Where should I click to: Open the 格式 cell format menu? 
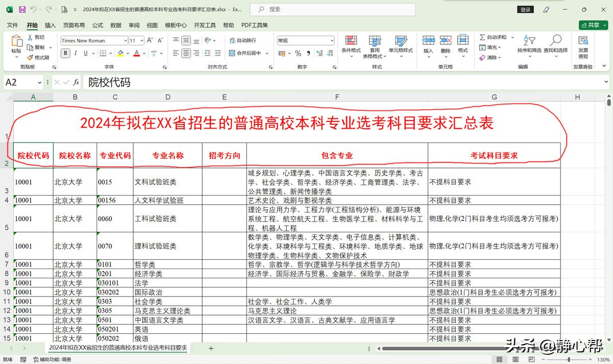click(463, 45)
